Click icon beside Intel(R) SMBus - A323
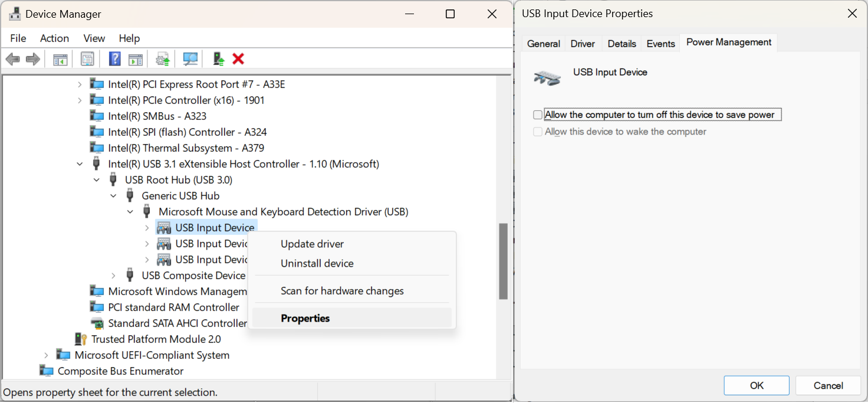Viewport: 868px width, 403px height. (97, 116)
